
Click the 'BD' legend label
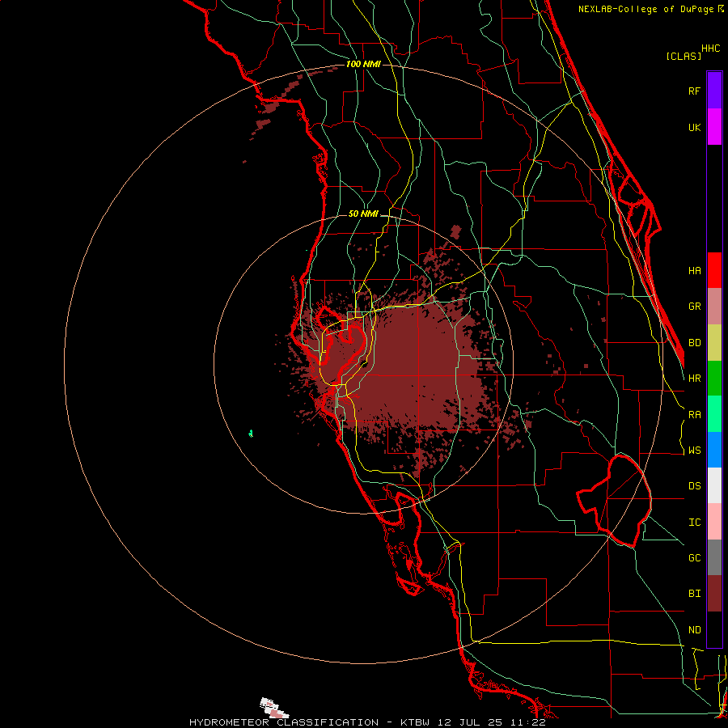click(x=695, y=343)
